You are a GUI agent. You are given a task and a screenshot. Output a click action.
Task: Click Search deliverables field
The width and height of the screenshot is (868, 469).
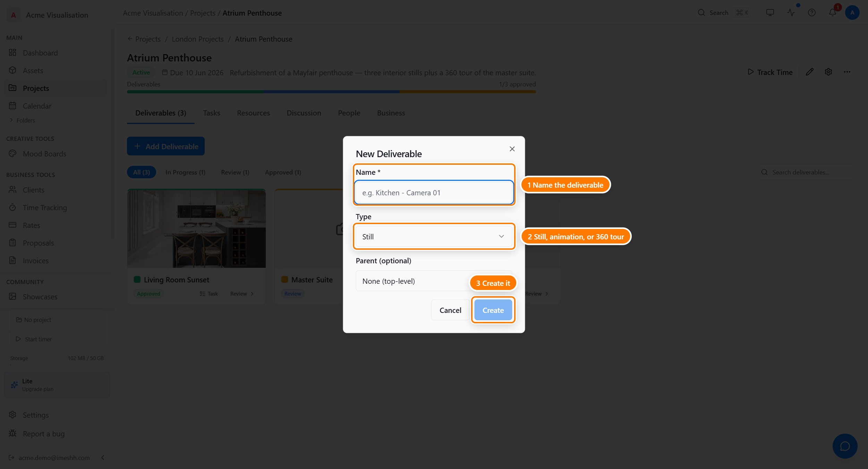click(806, 172)
